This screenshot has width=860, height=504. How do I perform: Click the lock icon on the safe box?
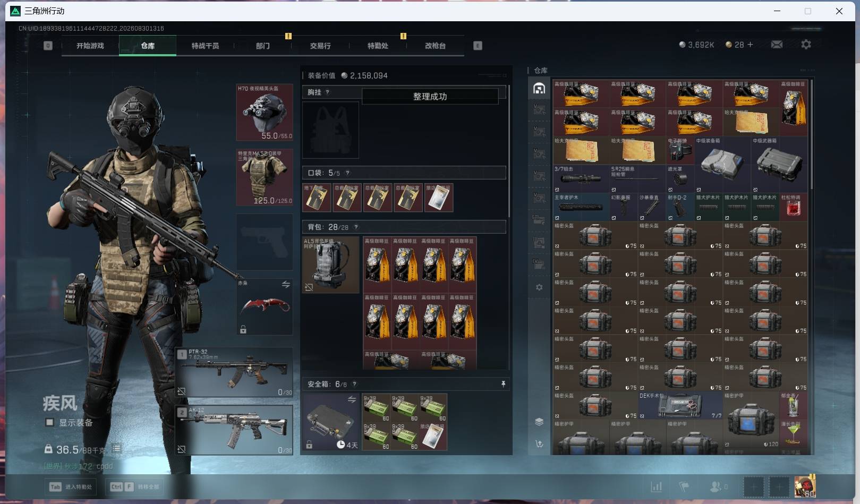coord(309,445)
